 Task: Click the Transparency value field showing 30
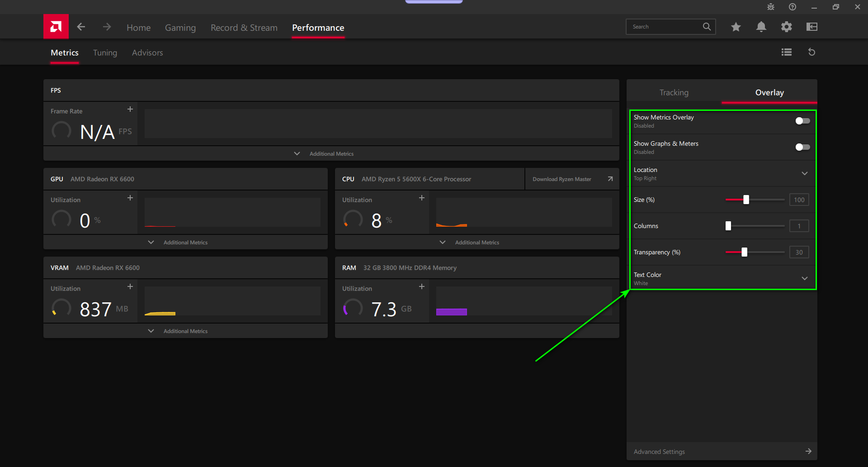[799, 252]
